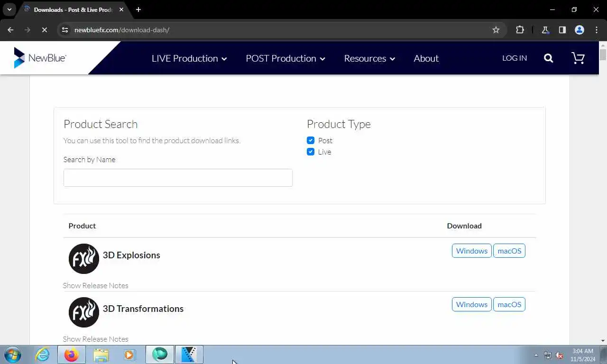Screen dimensions: 607x364
Task: Open the Chrome profile avatar
Action: click(579, 30)
